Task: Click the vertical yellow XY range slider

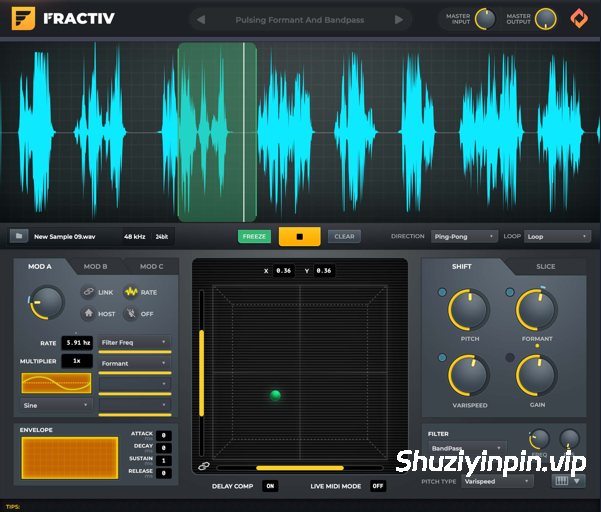Action: [202, 373]
